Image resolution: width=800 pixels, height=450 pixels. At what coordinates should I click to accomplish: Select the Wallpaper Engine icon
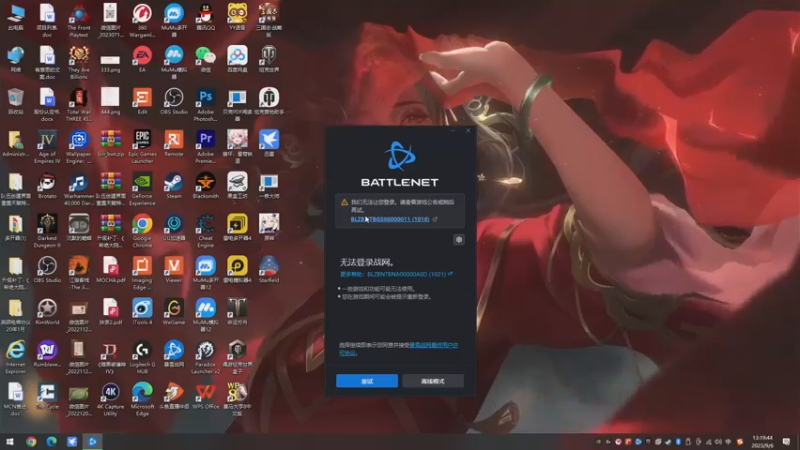[79, 146]
